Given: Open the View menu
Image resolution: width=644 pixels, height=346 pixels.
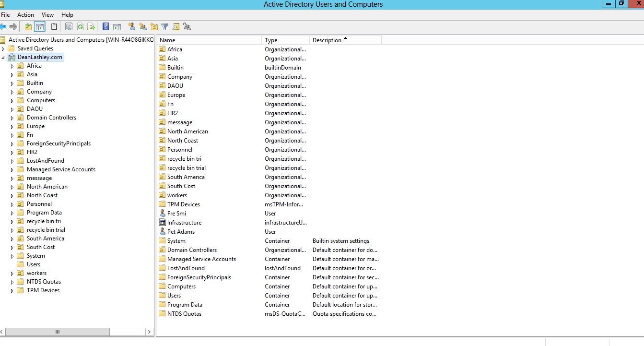Looking at the screenshot, I should tap(47, 15).
